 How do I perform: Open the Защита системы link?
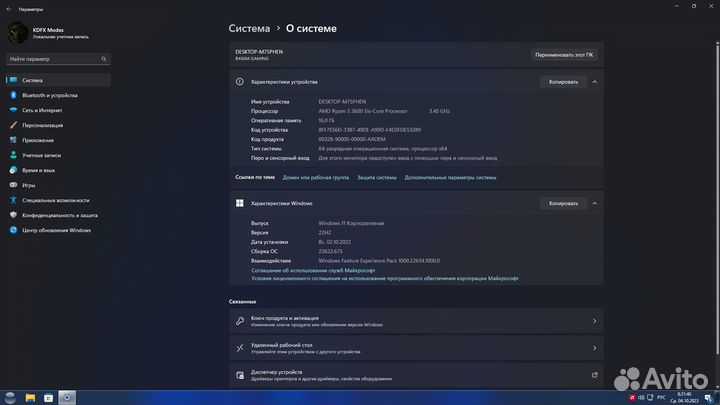click(377, 177)
